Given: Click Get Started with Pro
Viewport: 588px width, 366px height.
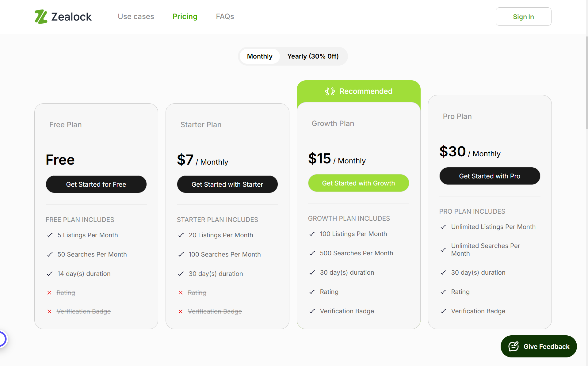Looking at the screenshot, I should 490,176.
